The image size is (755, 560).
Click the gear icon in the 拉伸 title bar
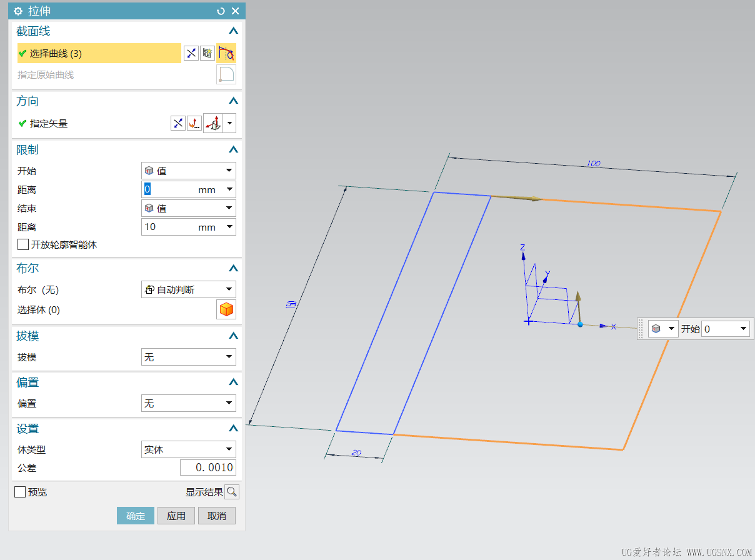pyautogui.click(x=18, y=11)
